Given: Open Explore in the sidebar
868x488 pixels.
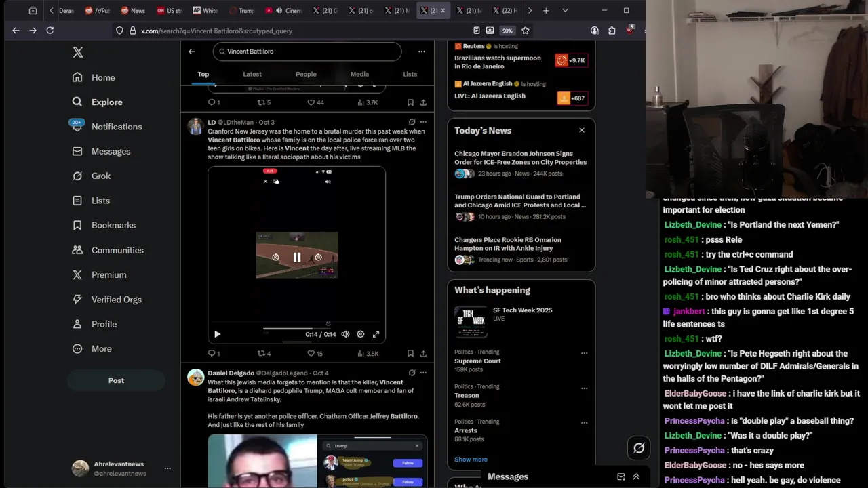Looking at the screenshot, I should (98, 102).
